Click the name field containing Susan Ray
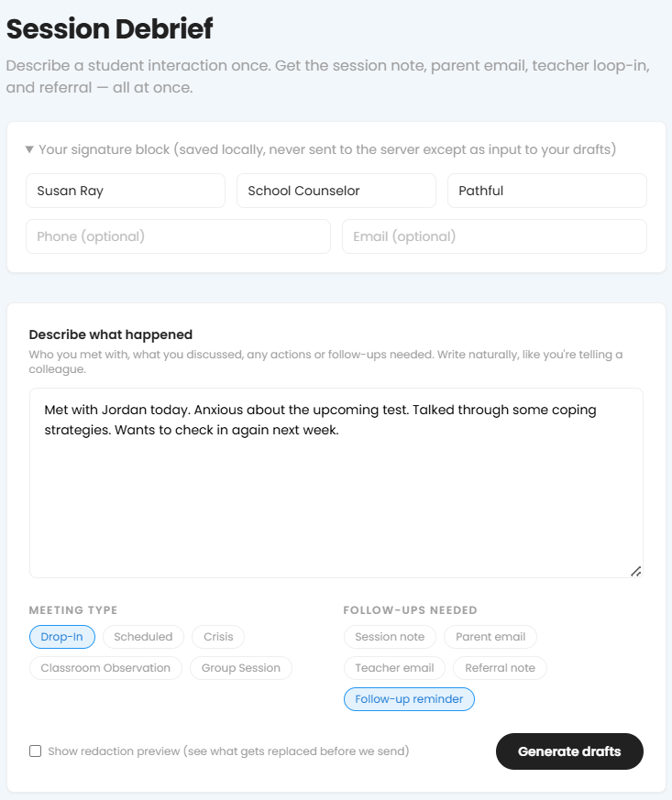The height and width of the screenshot is (800, 672). pos(126,191)
